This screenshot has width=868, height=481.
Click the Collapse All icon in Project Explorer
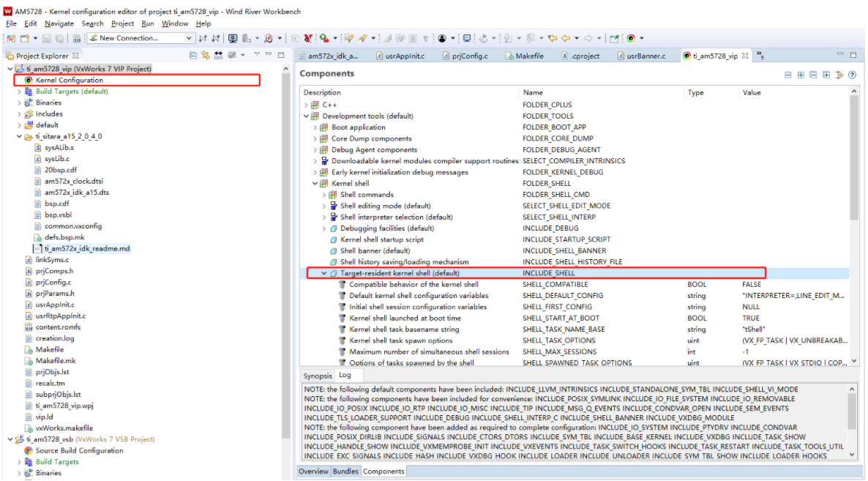coord(192,55)
